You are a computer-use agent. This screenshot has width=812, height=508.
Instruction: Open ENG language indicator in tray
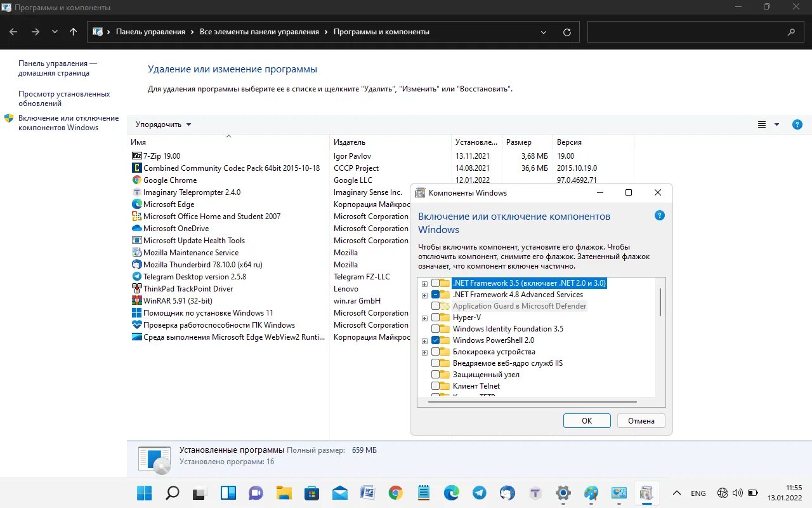tap(698, 493)
